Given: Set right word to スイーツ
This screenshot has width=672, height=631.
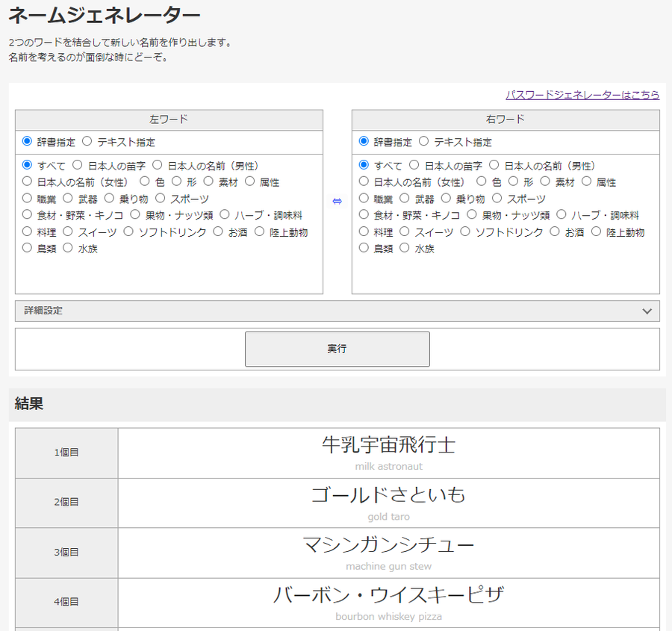Looking at the screenshot, I should point(405,231).
